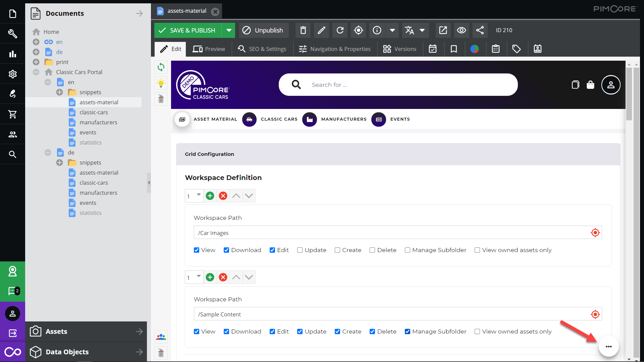Viewport: 644px width, 362px height.
Task: Click target icon for /Sample Content path
Action: click(595, 314)
